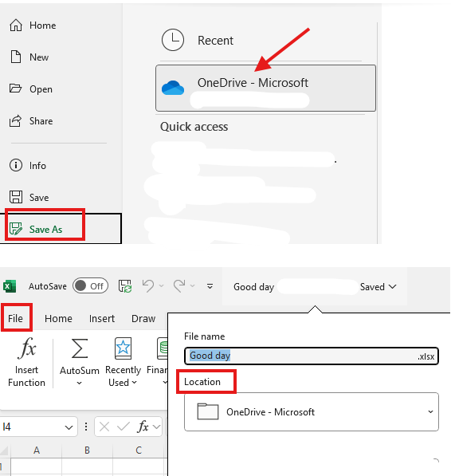Viewport: 451px width, 476px height.
Task: Select OneDrive - Microsoft save location
Action: pos(265,88)
